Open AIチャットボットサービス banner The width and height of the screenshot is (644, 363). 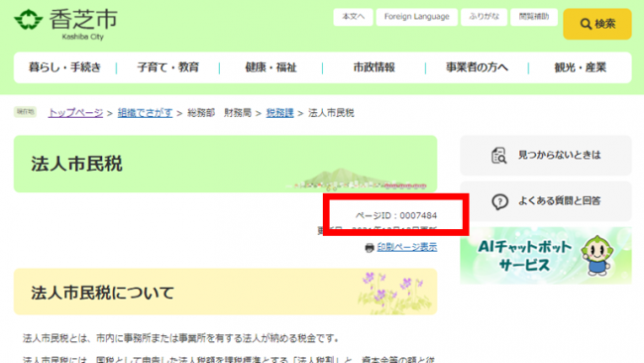(546, 255)
